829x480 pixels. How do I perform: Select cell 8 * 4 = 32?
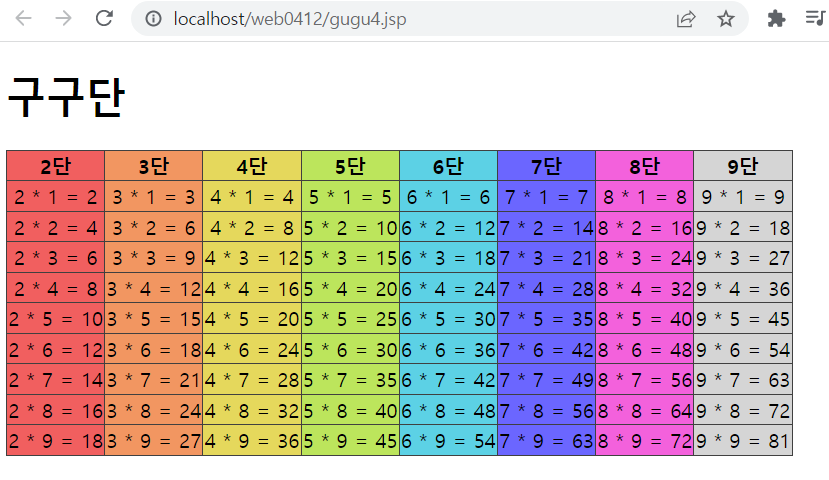point(644,289)
